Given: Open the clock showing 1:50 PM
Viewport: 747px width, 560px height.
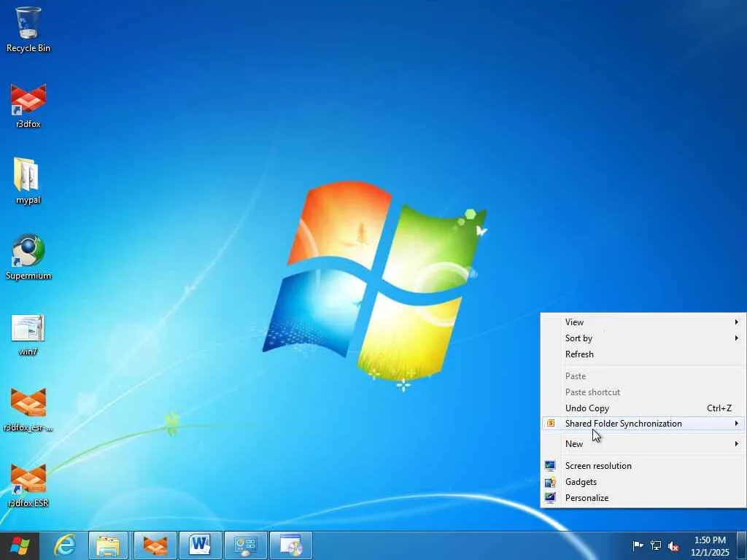Looking at the screenshot, I should pos(710,546).
